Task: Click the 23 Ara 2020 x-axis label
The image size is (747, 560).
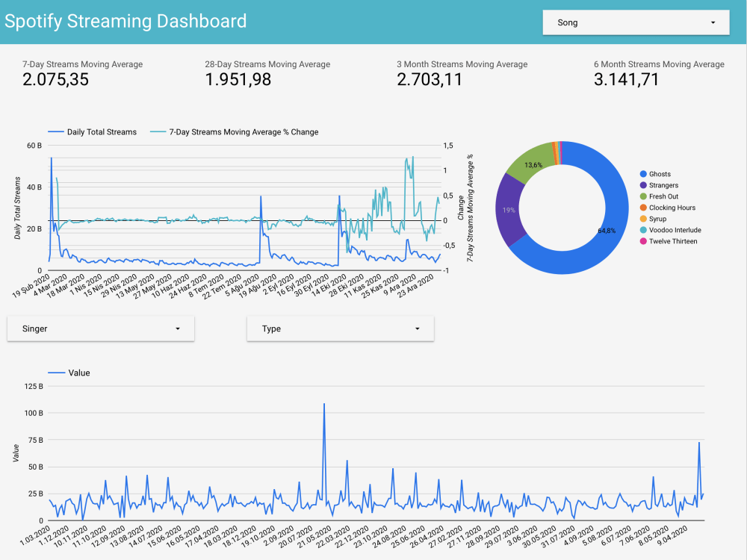Action: 416,284
